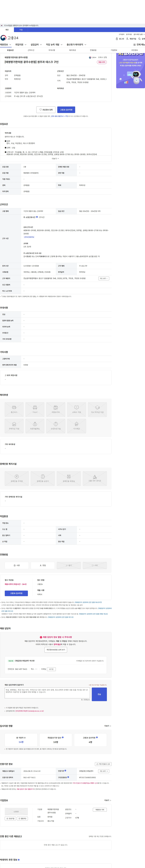Click info icon next to 빅데이터 추천 정보
This screenshot has height=868, width=145.
click(x=19, y=860)
